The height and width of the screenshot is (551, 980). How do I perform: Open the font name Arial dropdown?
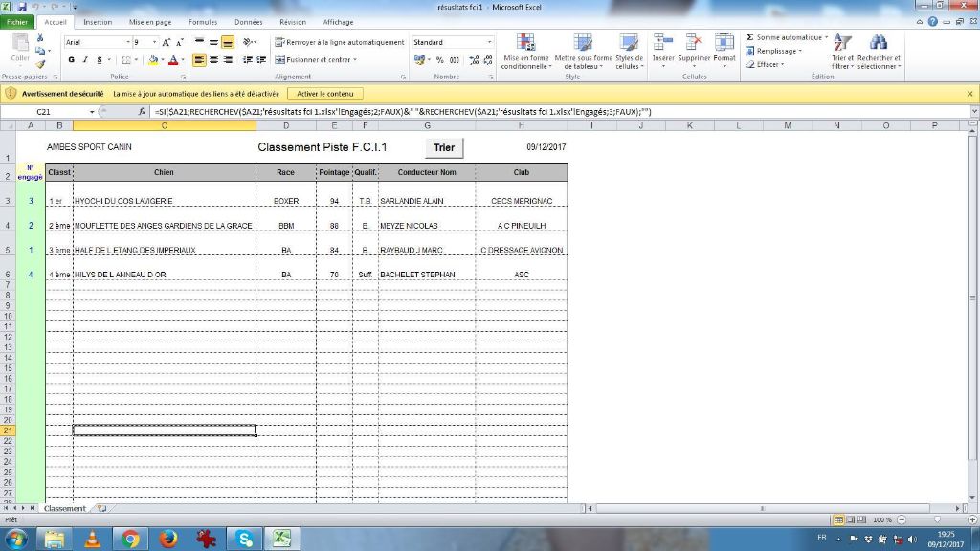(x=128, y=43)
